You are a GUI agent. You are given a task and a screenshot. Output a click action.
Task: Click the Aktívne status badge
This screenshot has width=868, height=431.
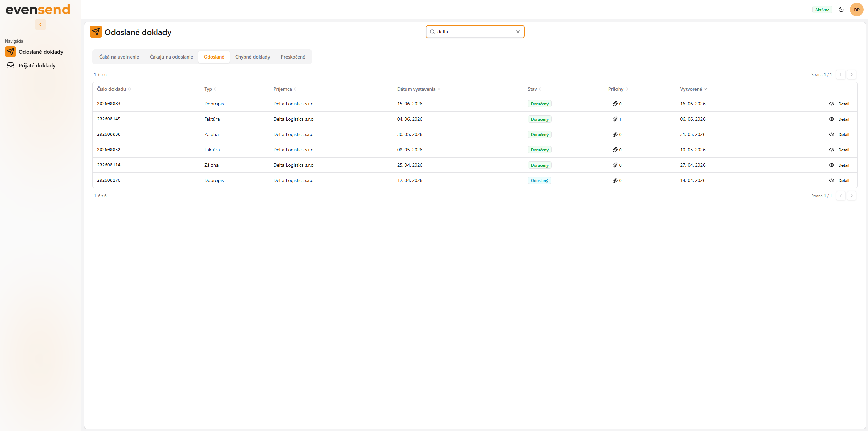point(822,10)
